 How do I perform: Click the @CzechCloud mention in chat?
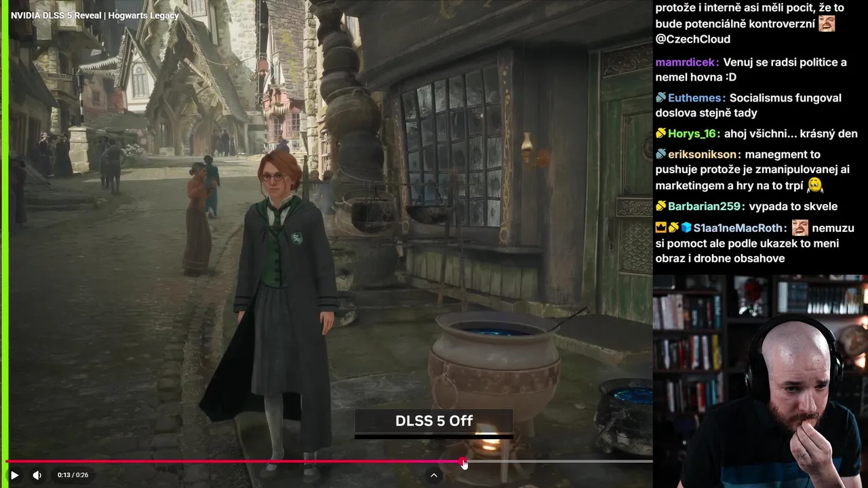[x=692, y=39]
